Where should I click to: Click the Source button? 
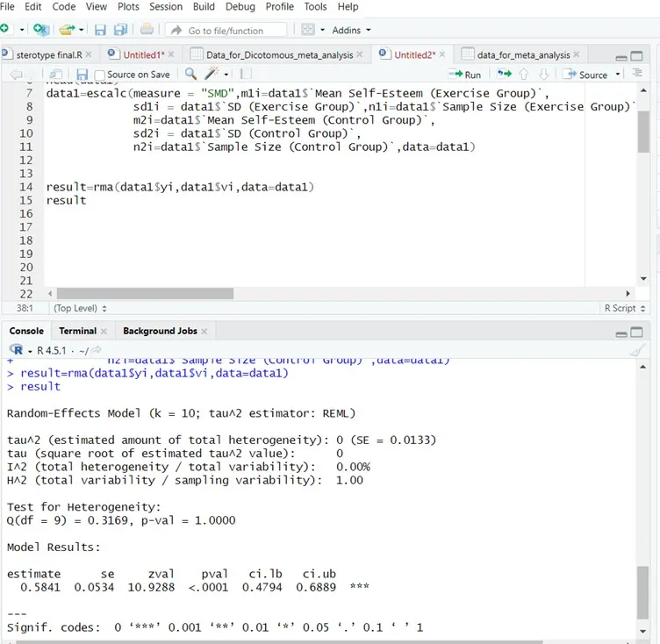pyautogui.click(x=586, y=75)
